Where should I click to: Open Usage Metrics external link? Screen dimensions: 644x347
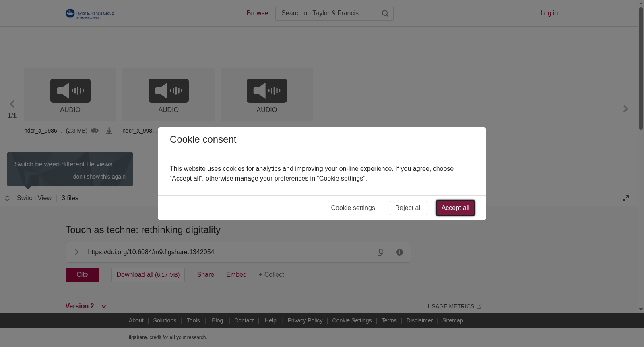pos(454,306)
